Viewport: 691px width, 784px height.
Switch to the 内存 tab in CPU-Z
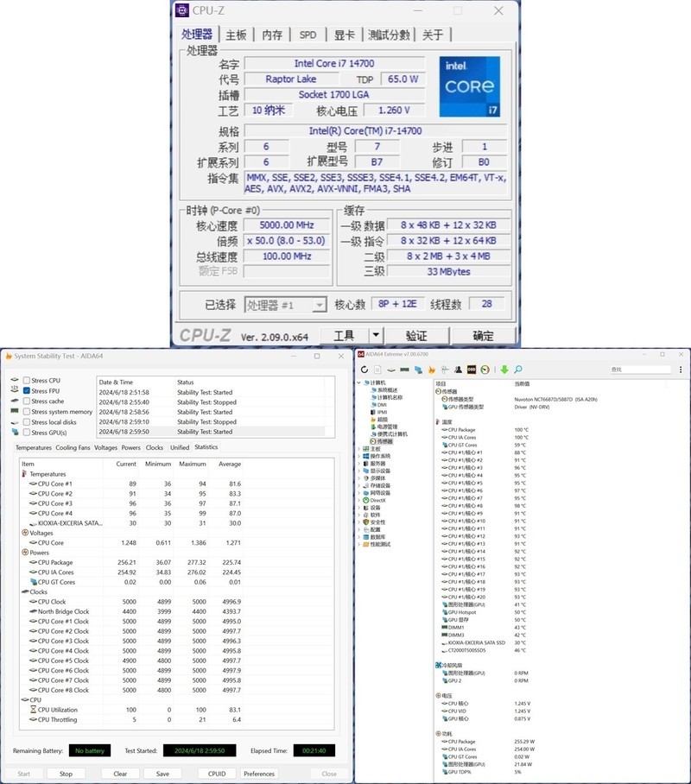click(272, 35)
